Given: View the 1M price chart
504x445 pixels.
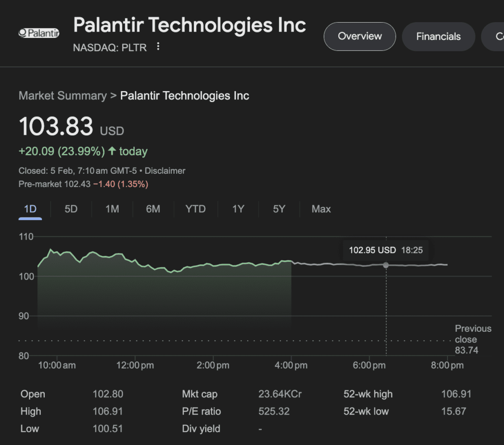Looking at the screenshot, I should [x=112, y=209].
